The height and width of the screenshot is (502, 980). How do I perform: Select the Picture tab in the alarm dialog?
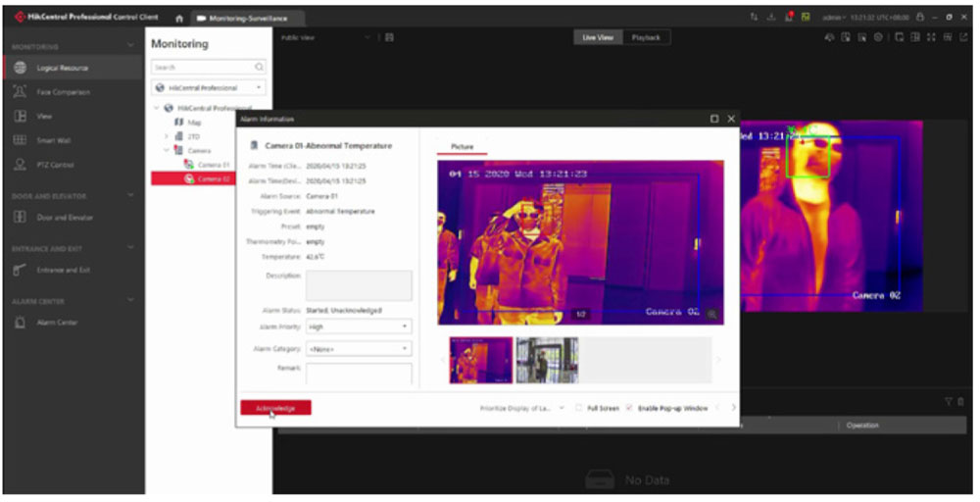[x=462, y=146]
